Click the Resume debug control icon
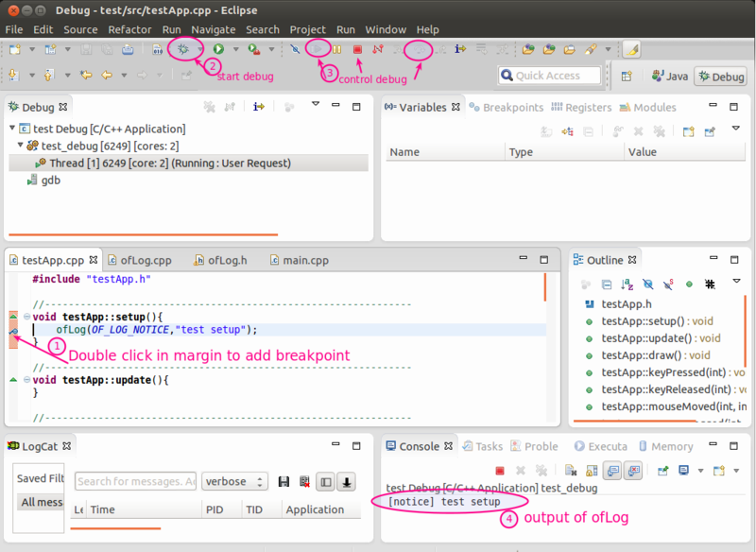 [x=318, y=49]
